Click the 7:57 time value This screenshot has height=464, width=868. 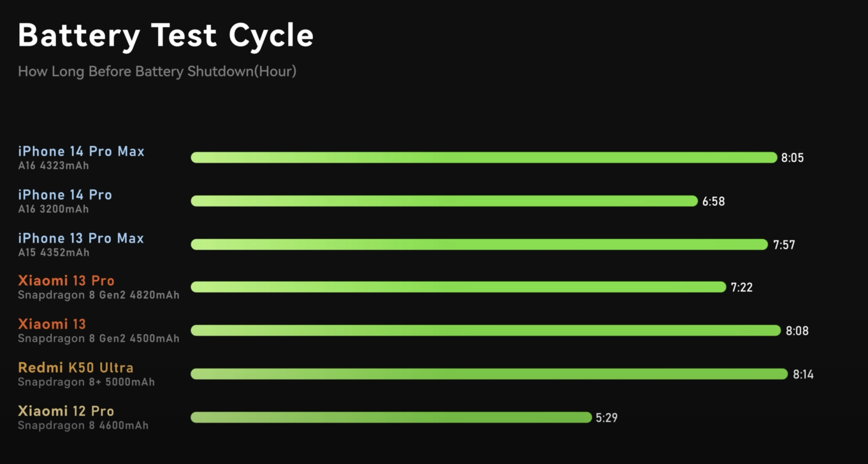click(784, 245)
